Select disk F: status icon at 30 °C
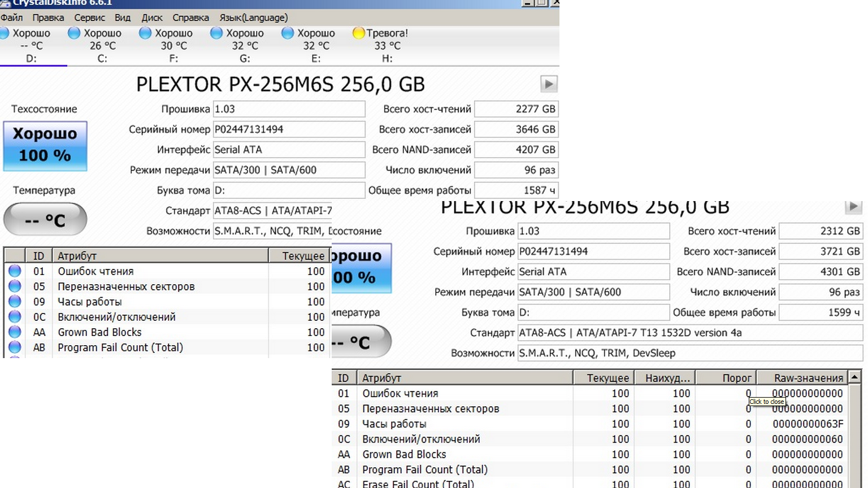Image resolution: width=868 pixels, height=488 pixels. coord(145,33)
